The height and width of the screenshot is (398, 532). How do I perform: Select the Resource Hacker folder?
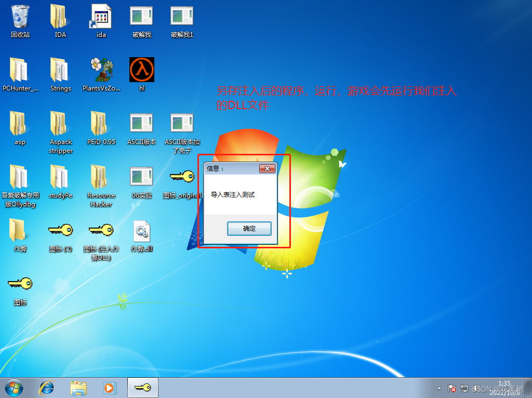click(100, 177)
